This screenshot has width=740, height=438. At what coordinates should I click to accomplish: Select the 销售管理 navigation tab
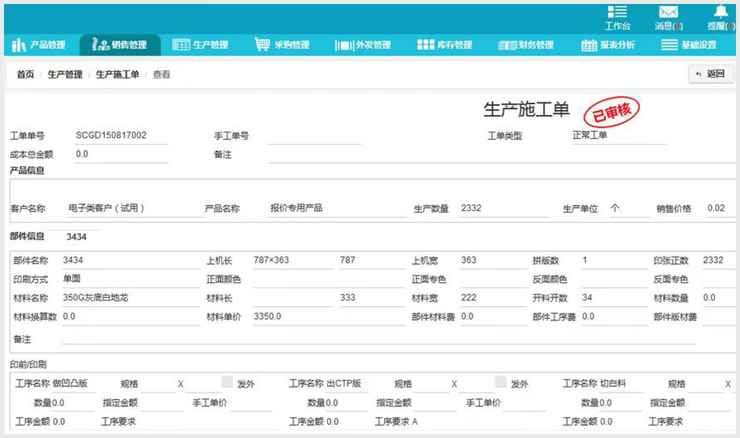(120, 45)
